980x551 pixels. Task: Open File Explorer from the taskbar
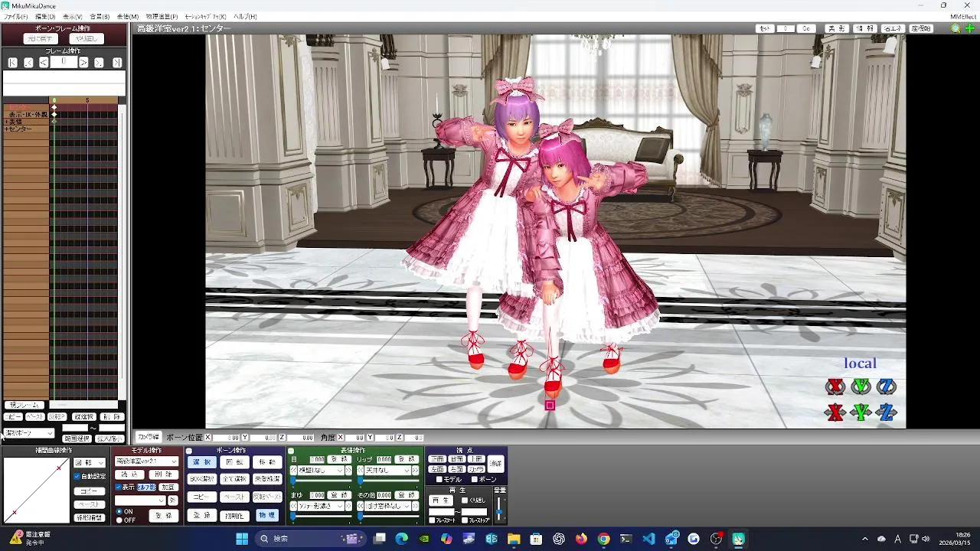point(514,539)
